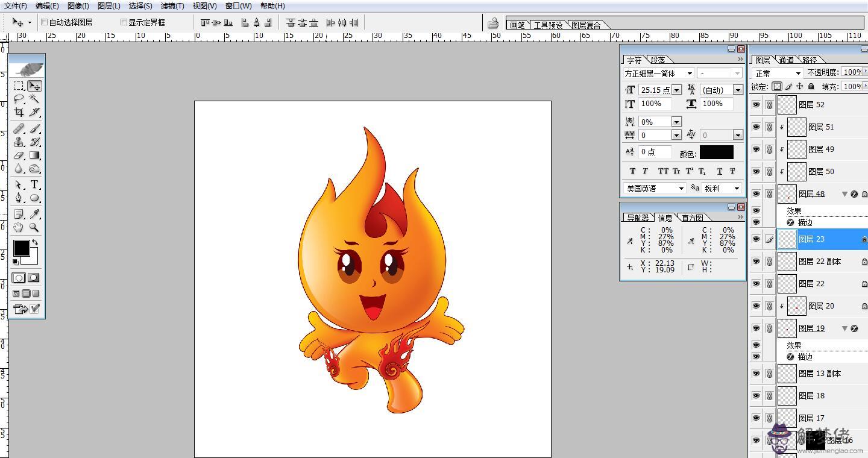Viewport: 868px width, 458px height.
Task: Open the 方正细黑一简体 font dropdown
Action: pyautogui.click(x=689, y=74)
